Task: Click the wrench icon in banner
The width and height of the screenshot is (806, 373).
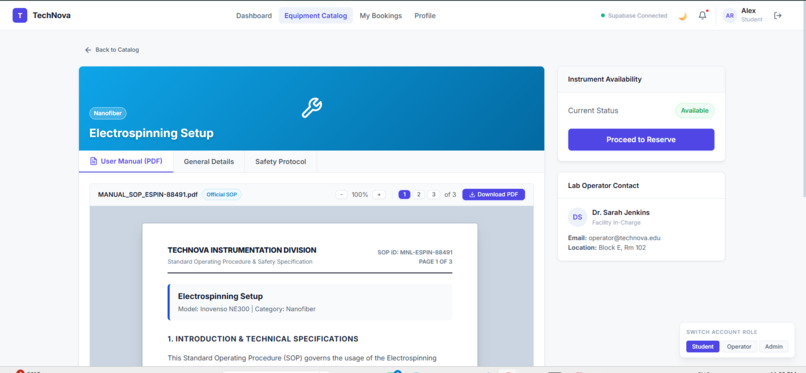Action: coord(312,108)
